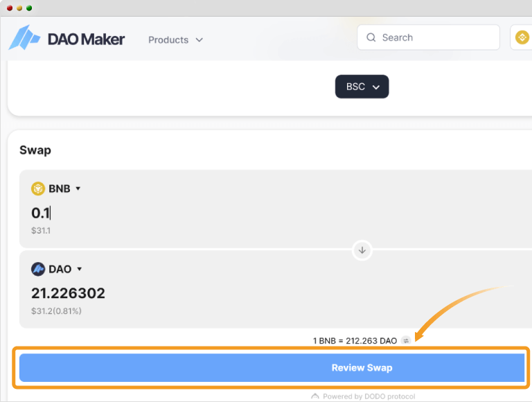Click the BNB chain icon in header
The image size is (532, 402).
[522, 37]
